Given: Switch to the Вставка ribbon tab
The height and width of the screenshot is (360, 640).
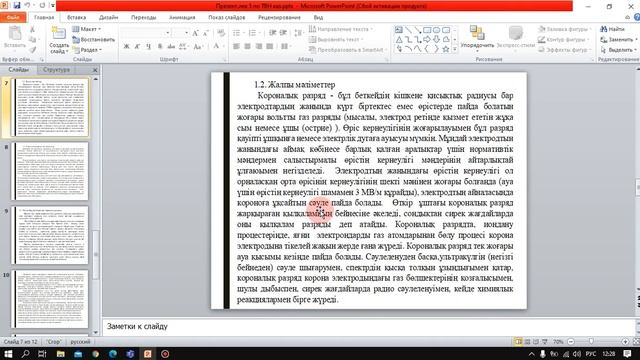Looking at the screenshot, I should point(76,18).
